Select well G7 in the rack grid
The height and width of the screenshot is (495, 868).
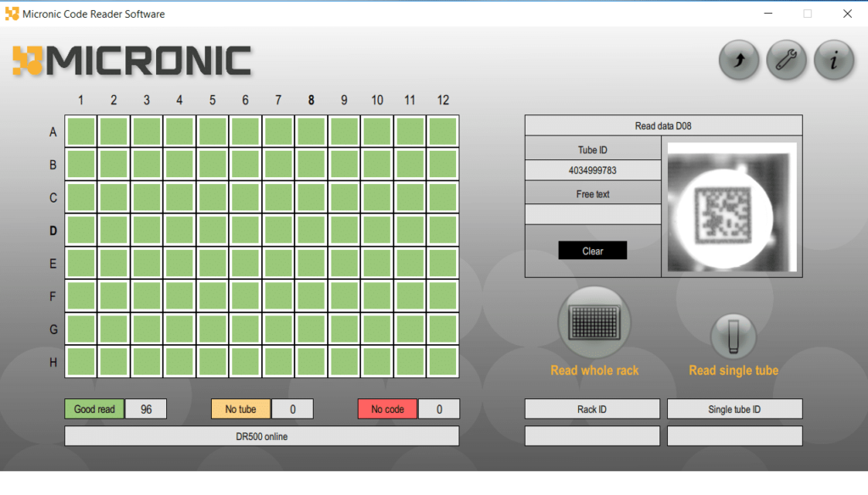pos(278,329)
